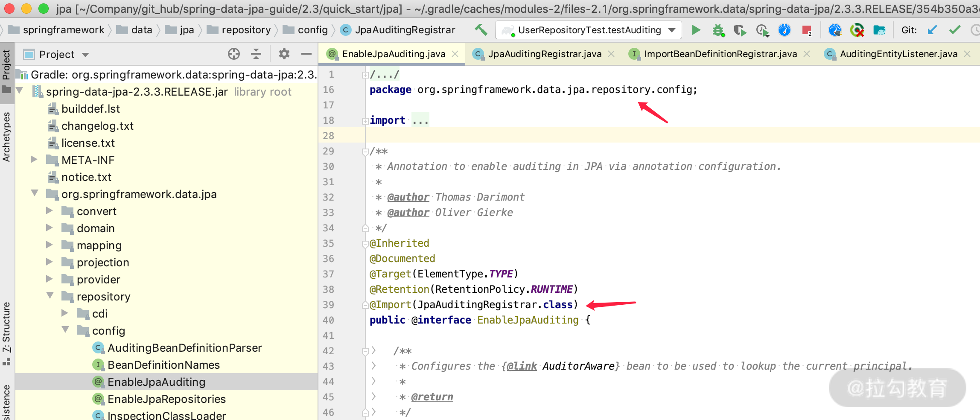Click repository in the breadcrumb bar
Viewport: 980px width, 420px height.
(x=246, y=30)
